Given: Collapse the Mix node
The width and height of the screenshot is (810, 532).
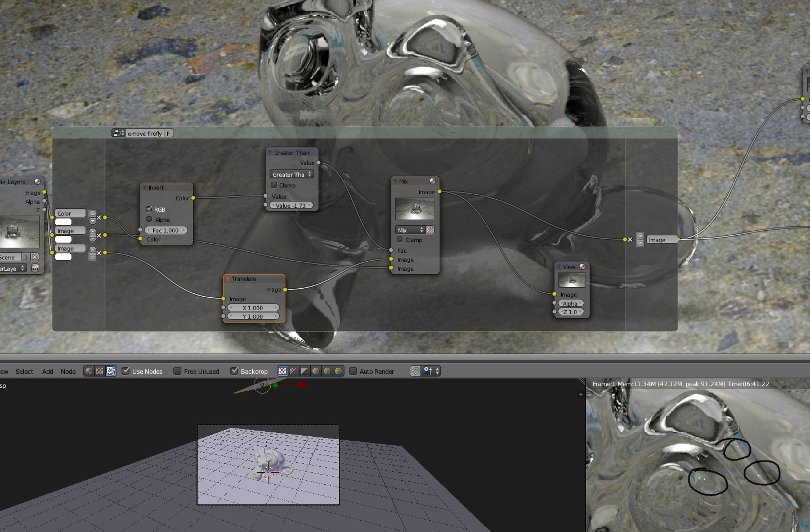Looking at the screenshot, I should point(395,181).
